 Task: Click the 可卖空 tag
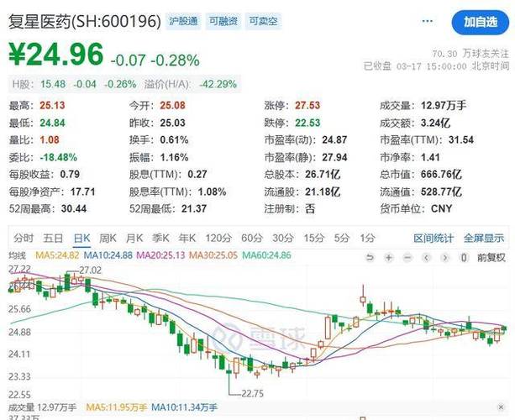[x=263, y=21]
